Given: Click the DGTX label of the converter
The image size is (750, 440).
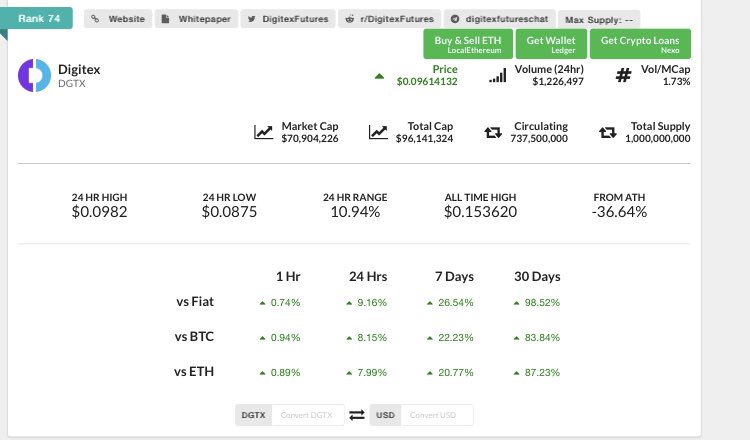Looking at the screenshot, I should coord(254,415).
